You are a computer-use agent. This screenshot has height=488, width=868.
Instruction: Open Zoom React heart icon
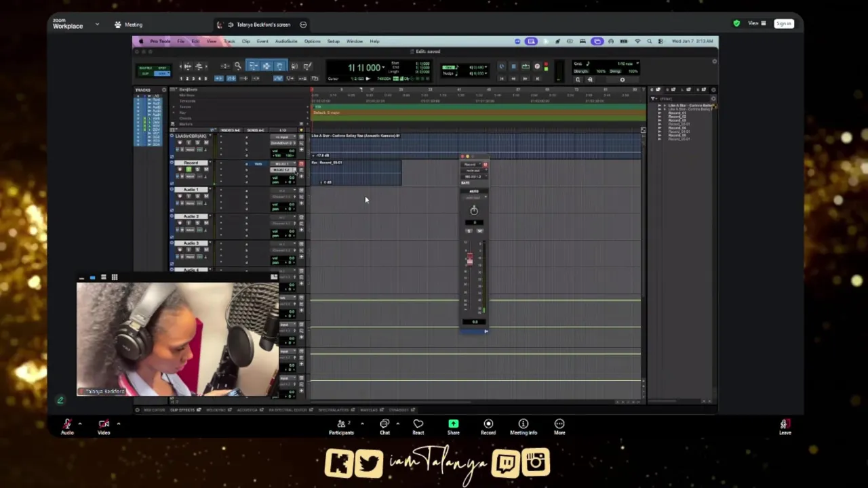(x=418, y=424)
